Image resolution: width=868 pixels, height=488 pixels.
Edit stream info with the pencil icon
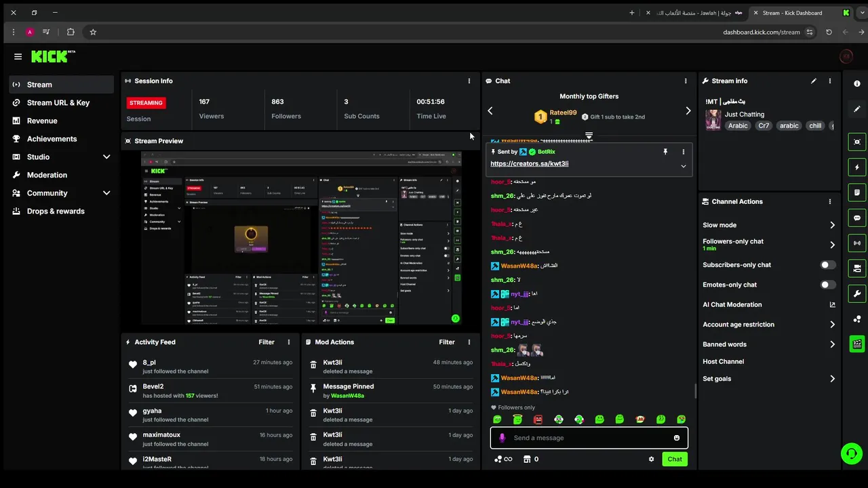[814, 81]
